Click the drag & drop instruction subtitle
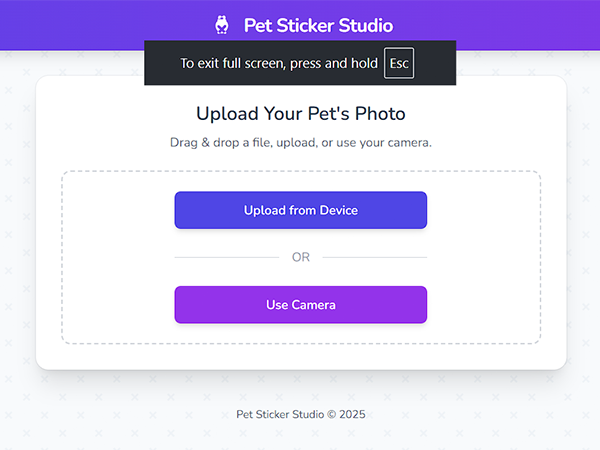 click(x=301, y=143)
